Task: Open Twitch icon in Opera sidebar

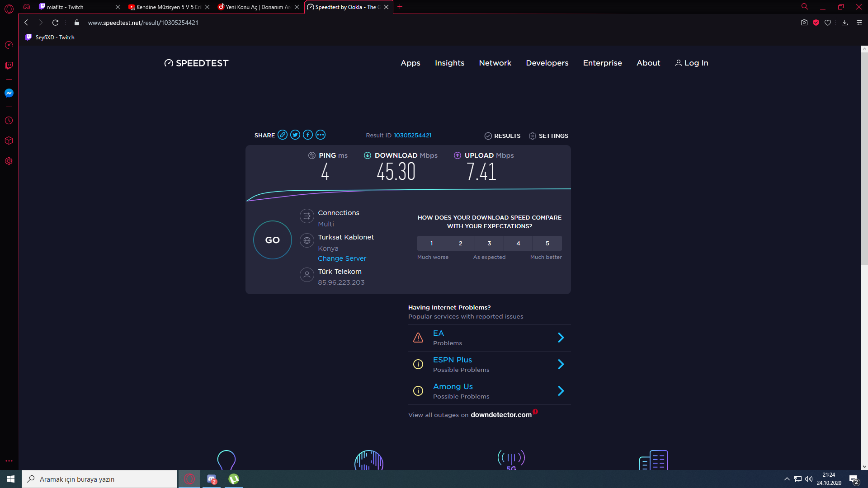Action: pyautogui.click(x=9, y=66)
